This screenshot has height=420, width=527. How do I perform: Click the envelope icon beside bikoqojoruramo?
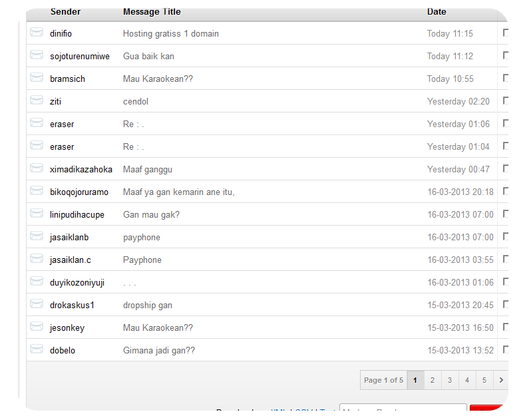click(x=37, y=190)
